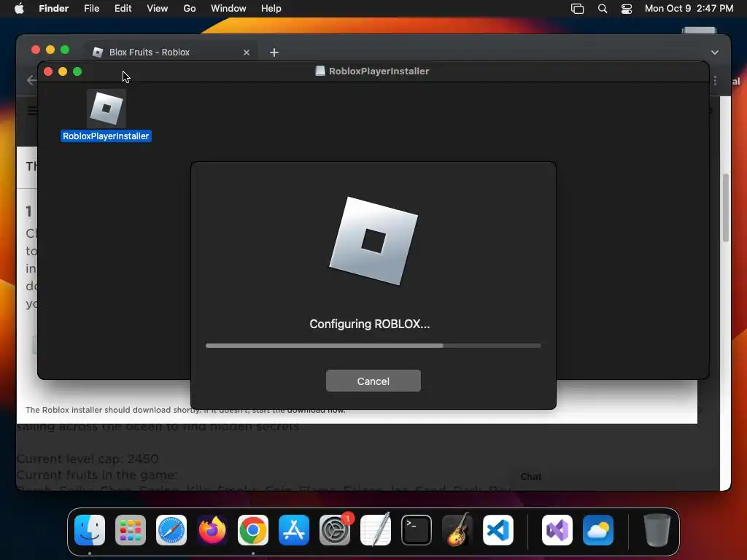Open the File menu
The image size is (747, 560).
(x=91, y=9)
